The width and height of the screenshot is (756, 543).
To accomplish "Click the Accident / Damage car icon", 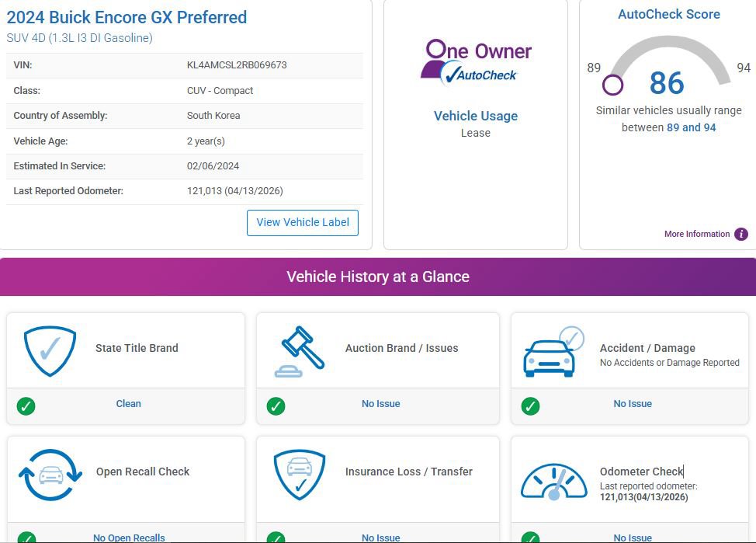I will click(x=553, y=351).
